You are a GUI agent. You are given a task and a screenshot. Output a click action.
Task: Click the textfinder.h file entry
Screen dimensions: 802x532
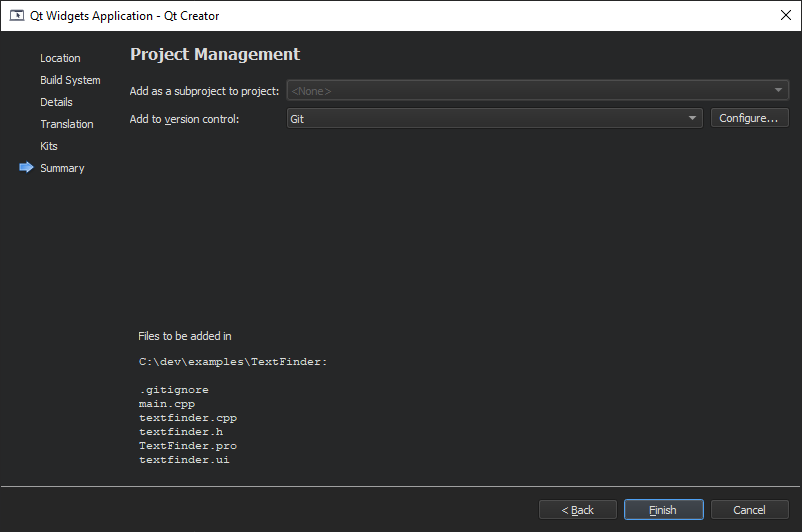[181, 432]
